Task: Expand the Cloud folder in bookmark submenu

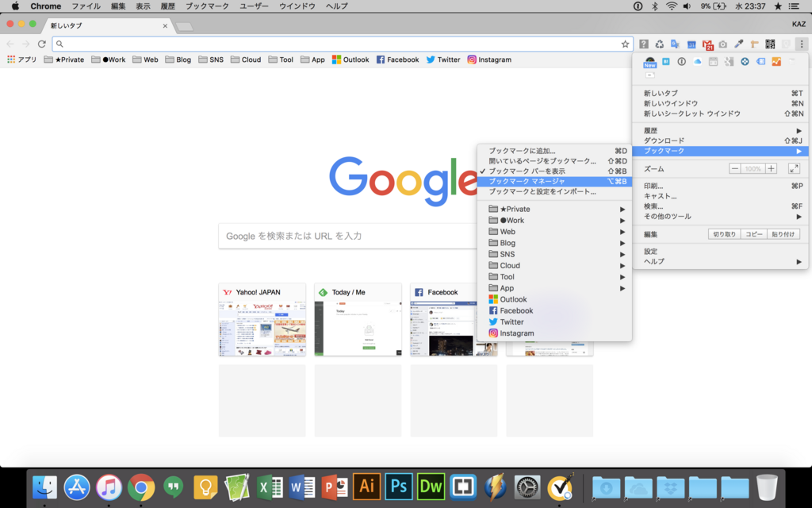Action: tap(554, 265)
